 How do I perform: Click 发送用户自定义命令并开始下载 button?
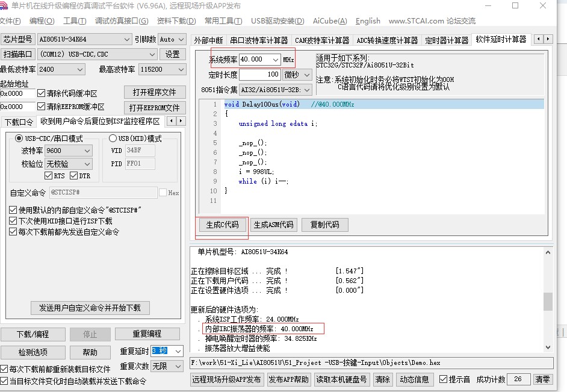90,308
